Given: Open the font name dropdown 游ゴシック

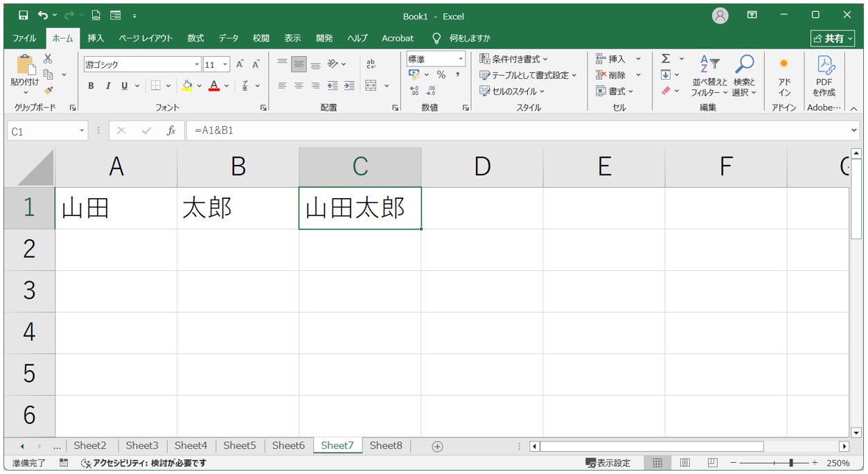Looking at the screenshot, I should (x=197, y=64).
